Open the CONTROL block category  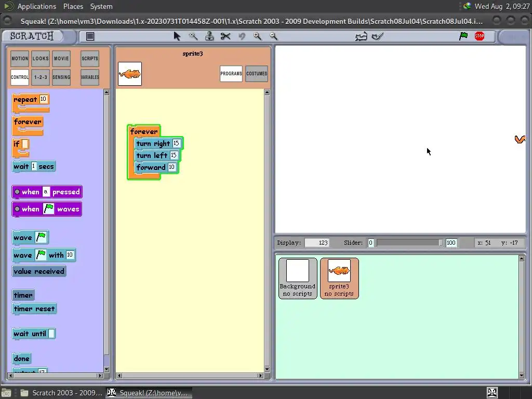(x=20, y=77)
